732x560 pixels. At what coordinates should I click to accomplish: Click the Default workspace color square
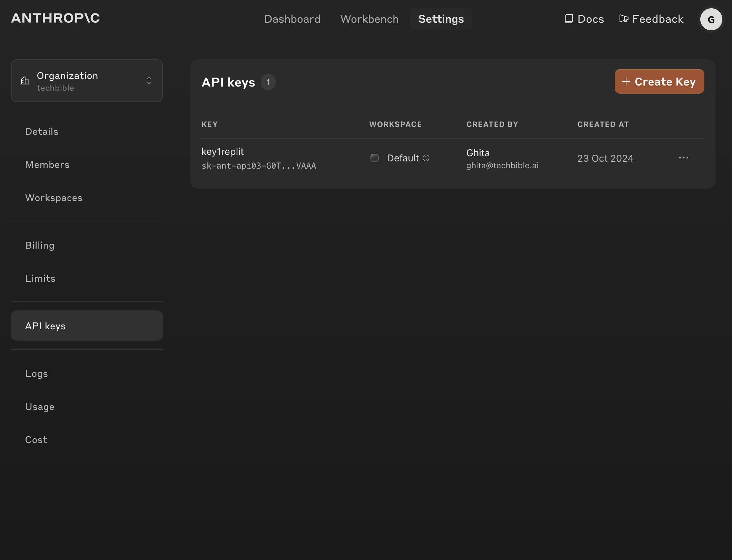point(374,158)
